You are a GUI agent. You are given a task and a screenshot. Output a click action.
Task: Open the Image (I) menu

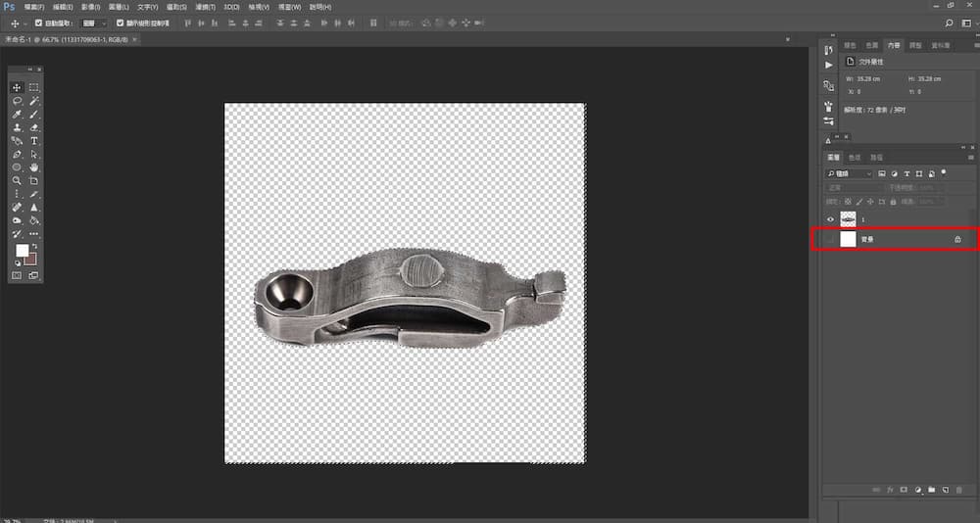tap(90, 7)
